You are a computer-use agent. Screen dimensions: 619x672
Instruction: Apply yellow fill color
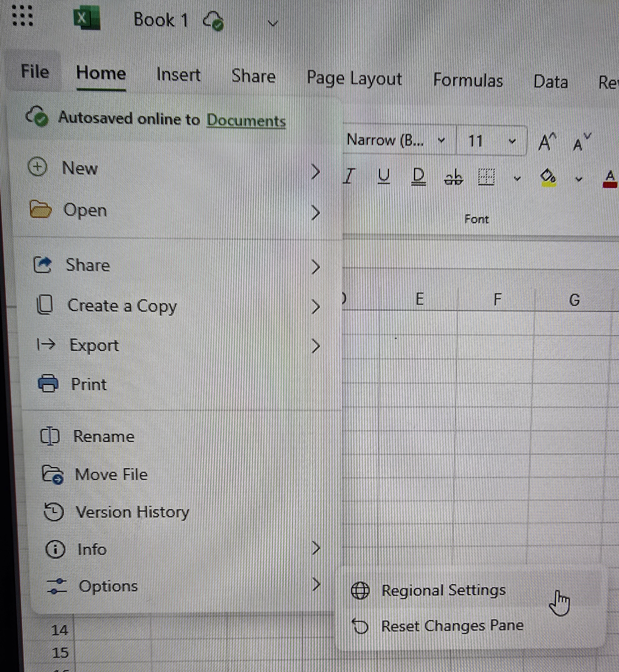click(548, 177)
